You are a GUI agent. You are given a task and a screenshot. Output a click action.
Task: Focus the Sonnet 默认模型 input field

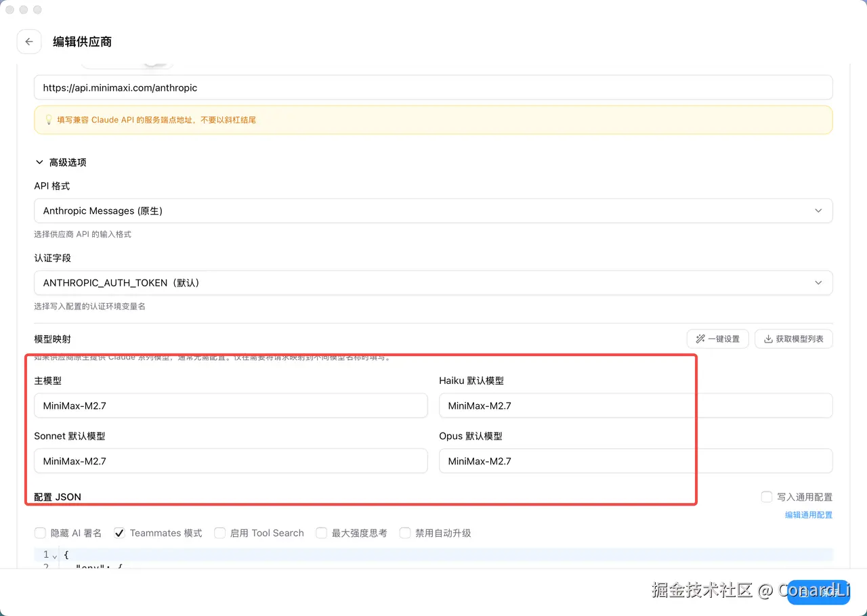231,462
